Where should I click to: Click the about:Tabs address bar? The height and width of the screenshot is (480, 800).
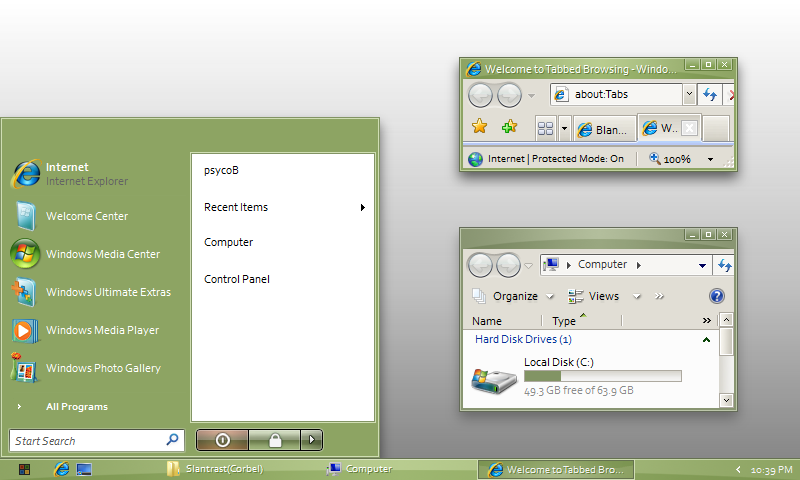pos(616,94)
